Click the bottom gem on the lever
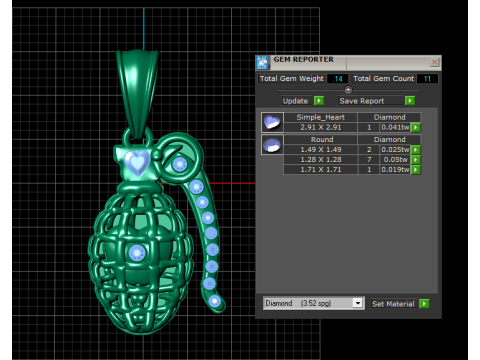480x360 pixels. click(215, 301)
